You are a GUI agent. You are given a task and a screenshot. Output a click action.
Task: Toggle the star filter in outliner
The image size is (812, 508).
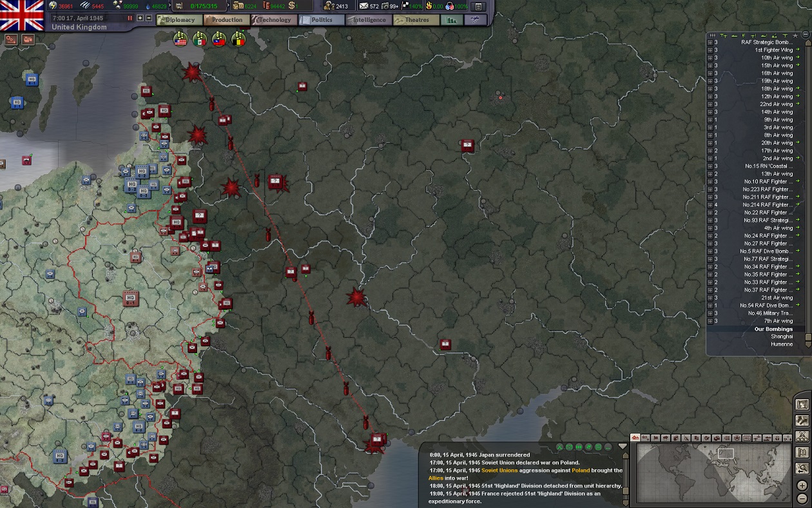(795, 35)
